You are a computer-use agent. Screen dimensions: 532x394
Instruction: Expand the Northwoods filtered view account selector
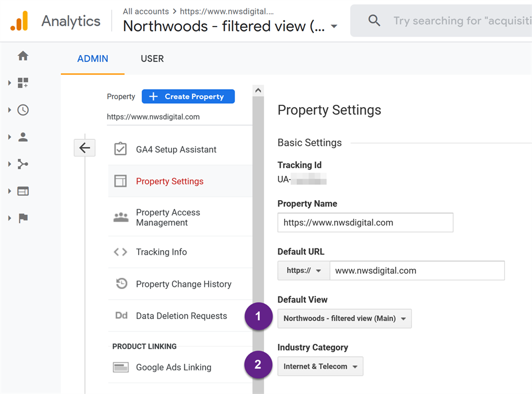pos(230,26)
